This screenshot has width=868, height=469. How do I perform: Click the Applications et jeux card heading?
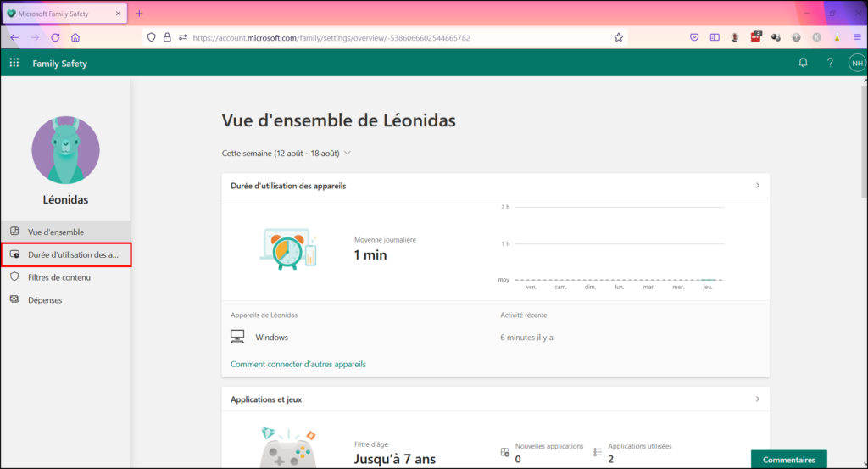click(266, 399)
